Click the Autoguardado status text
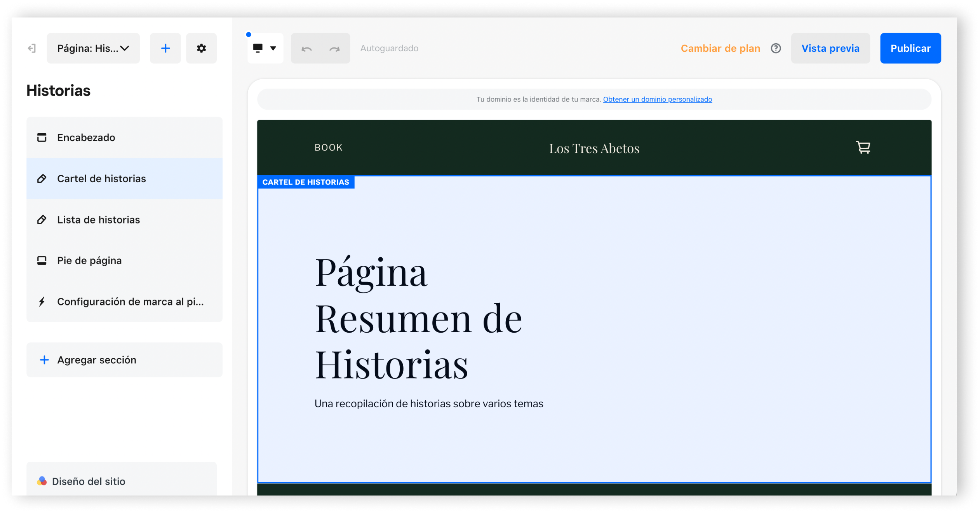The height and width of the screenshot is (513, 980). [389, 48]
